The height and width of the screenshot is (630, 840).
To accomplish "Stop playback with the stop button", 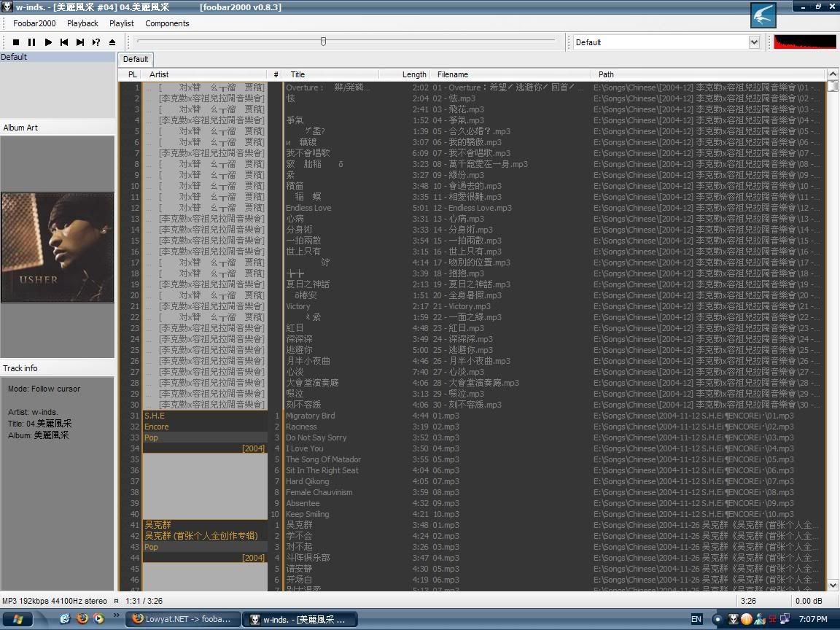I will coord(16,42).
